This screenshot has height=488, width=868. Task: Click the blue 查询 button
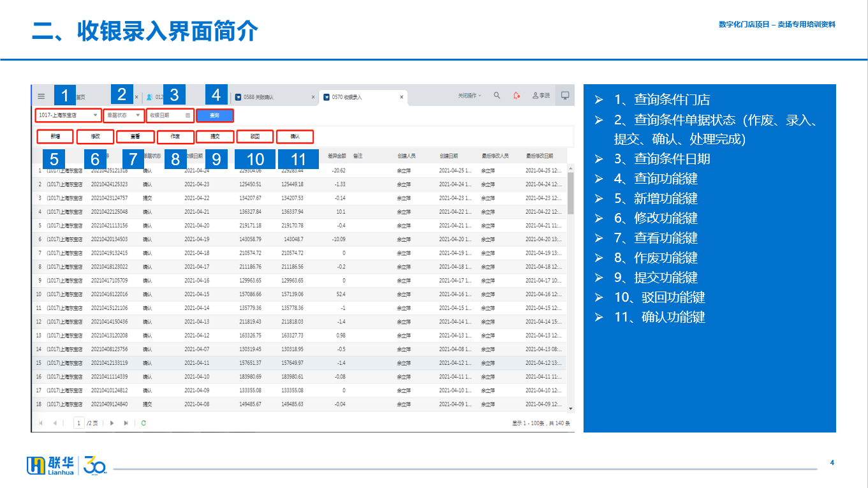215,115
